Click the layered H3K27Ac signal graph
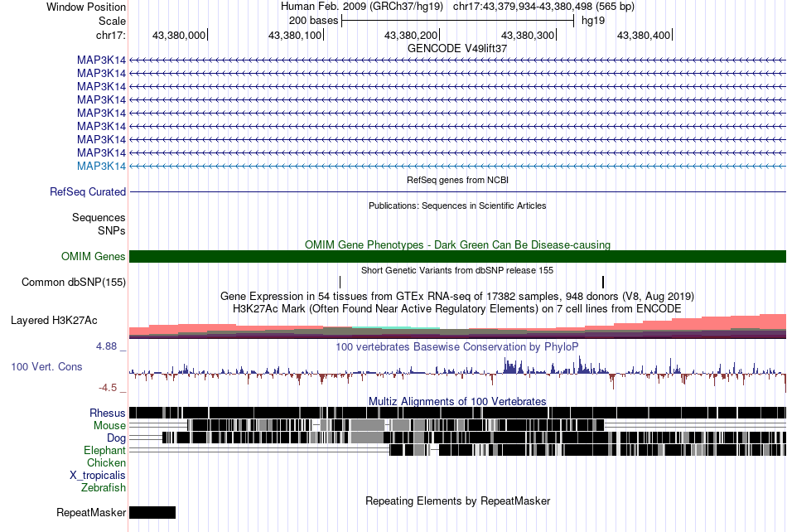This screenshot has width=787, height=532. (457, 326)
